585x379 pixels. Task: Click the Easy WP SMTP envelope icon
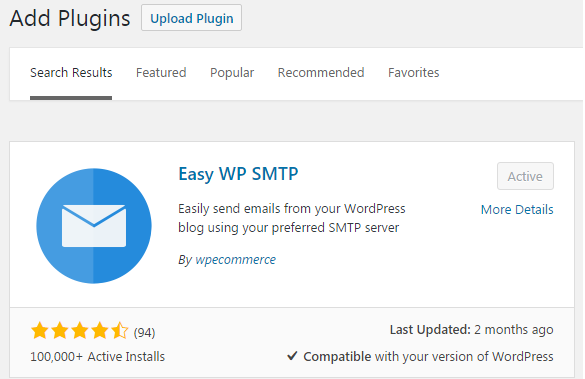(x=94, y=226)
